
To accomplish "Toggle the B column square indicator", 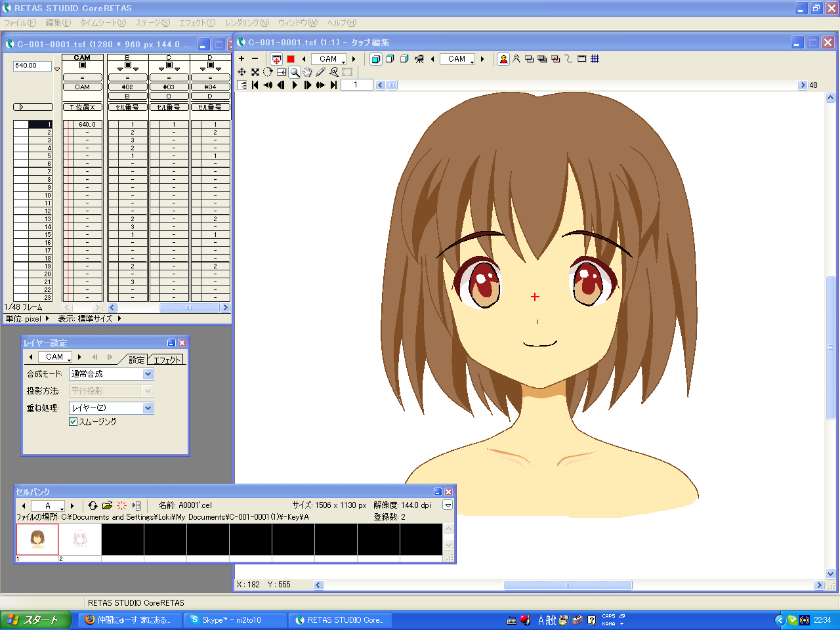I will [127, 66].
